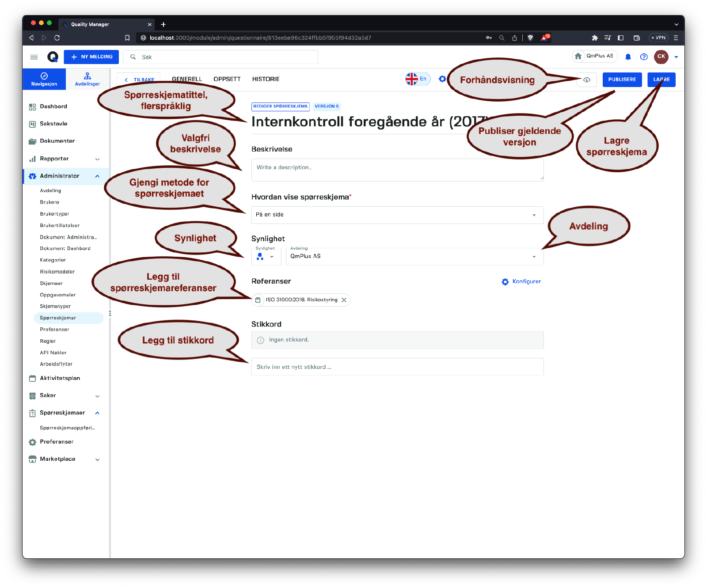Image resolution: width=707 pixels, height=588 pixels.
Task: Click the PUBLISERE button
Action: (x=622, y=80)
